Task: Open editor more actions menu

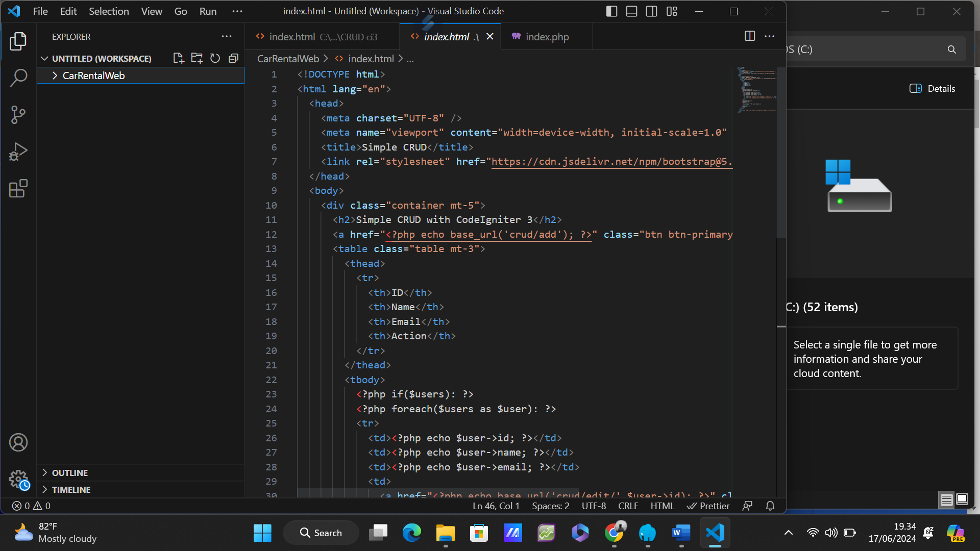Action: point(769,36)
